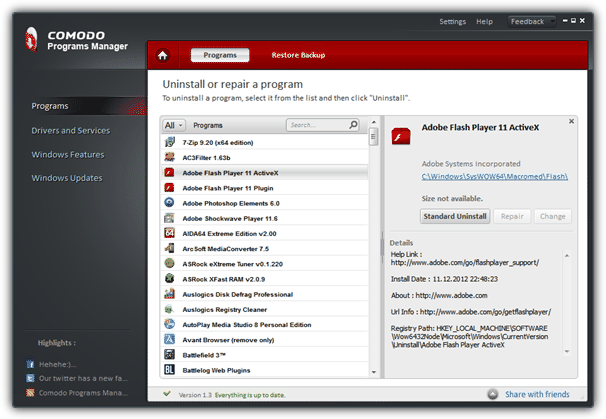
Task: Click the Adobe Shockwave Player 11.6 icon
Action: pos(169,218)
